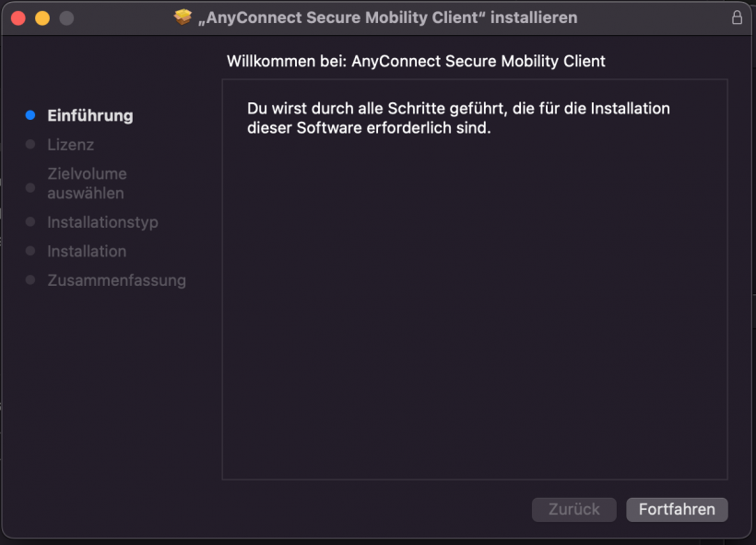Select the Installation step label

[87, 251]
